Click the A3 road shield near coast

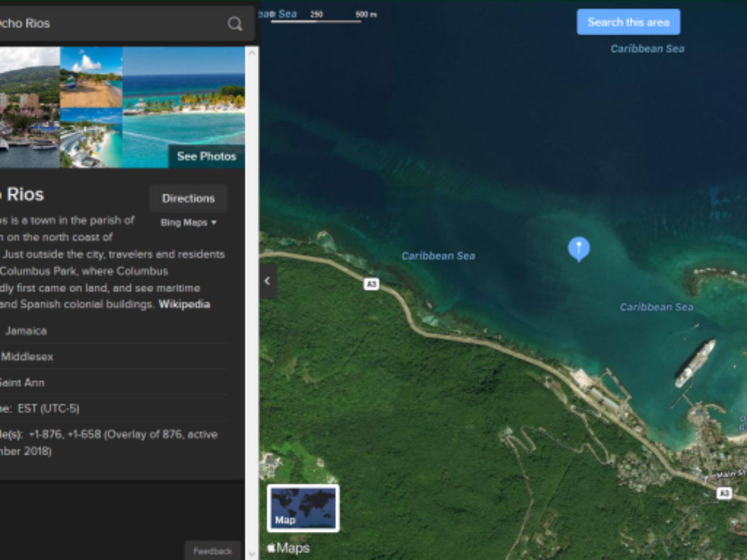click(371, 284)
